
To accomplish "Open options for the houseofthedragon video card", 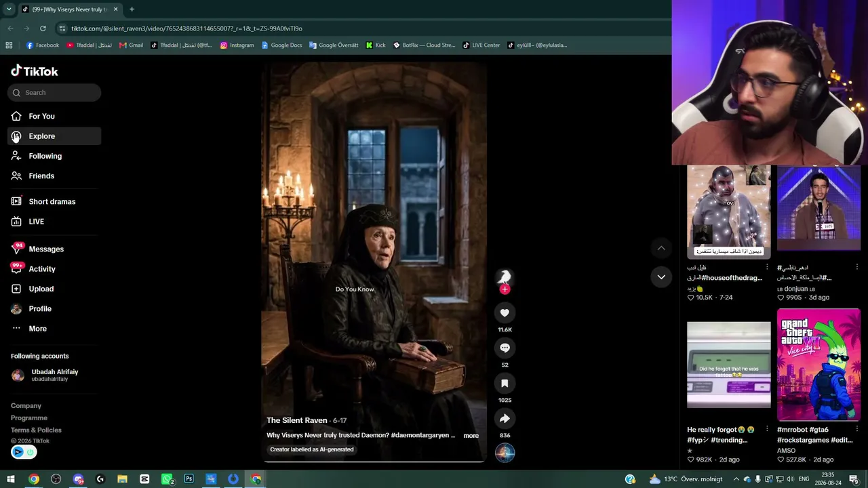I will click(x=767, y=267).
